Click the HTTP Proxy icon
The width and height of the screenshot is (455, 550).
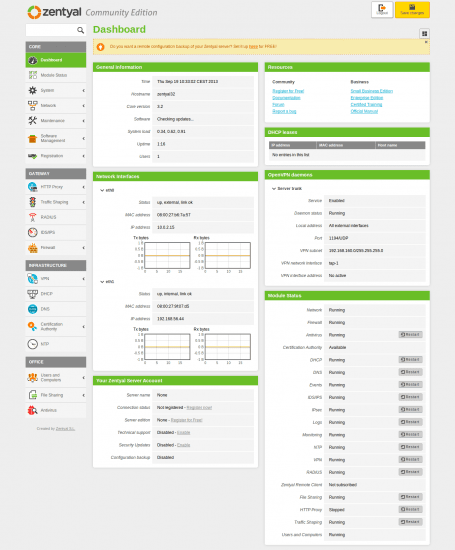[33, 187]
